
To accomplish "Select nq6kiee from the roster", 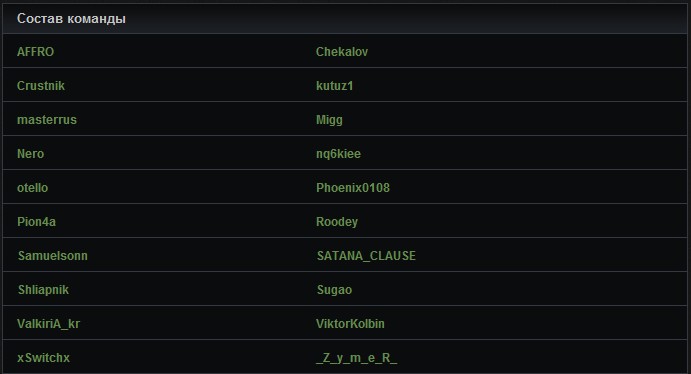I will (x=338, y=154).
